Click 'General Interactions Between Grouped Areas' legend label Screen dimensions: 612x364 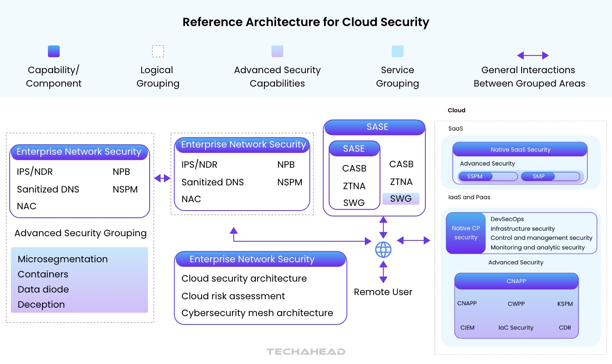pos(529,76)
